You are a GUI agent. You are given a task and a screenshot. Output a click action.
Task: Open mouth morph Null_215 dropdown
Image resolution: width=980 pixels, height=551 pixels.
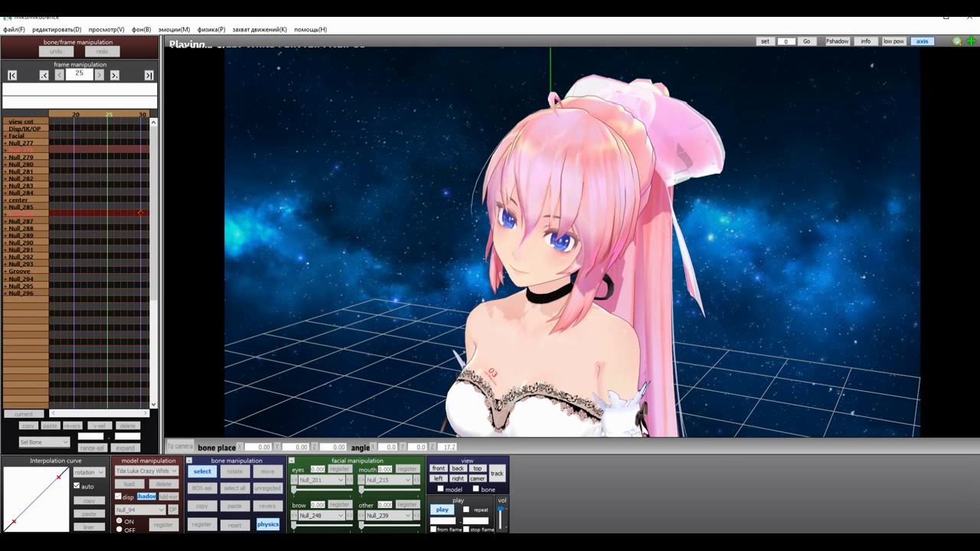pos(388,480)
